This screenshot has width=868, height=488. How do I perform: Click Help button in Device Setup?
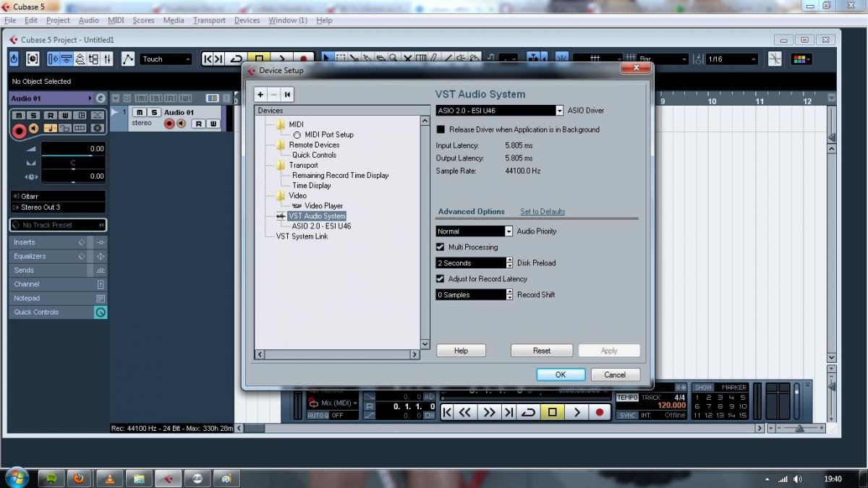461,351
